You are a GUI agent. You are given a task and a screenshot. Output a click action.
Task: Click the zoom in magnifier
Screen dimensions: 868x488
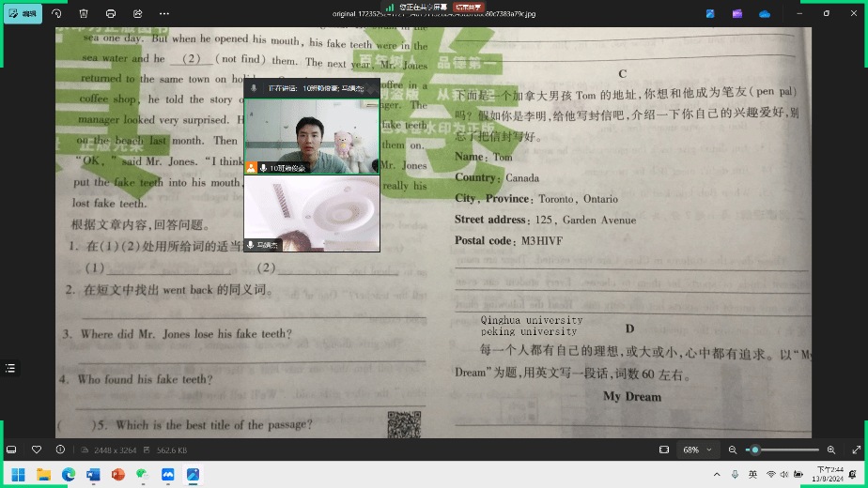(x=831, y=450)
